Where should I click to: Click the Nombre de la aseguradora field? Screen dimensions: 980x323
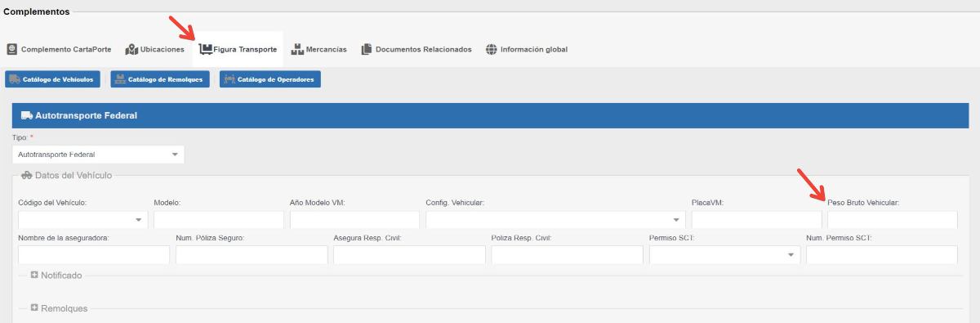pos(93,255)
